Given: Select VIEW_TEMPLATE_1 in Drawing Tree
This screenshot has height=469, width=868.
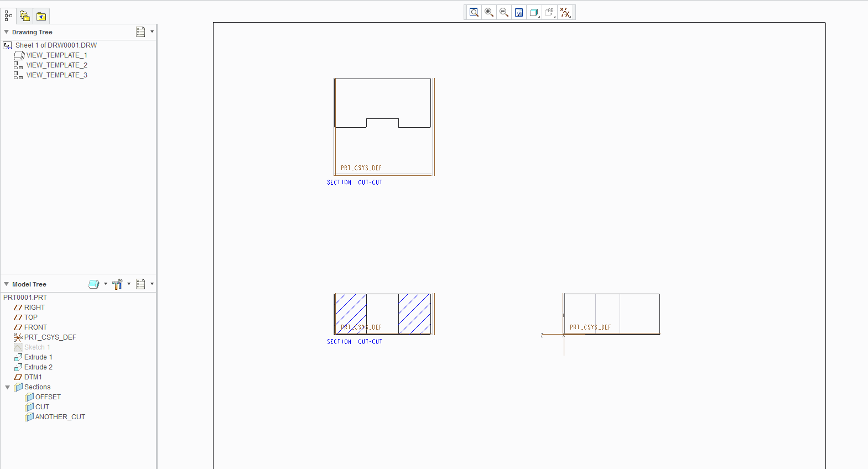Looking at the screenshot, I should tap(57, 55).
